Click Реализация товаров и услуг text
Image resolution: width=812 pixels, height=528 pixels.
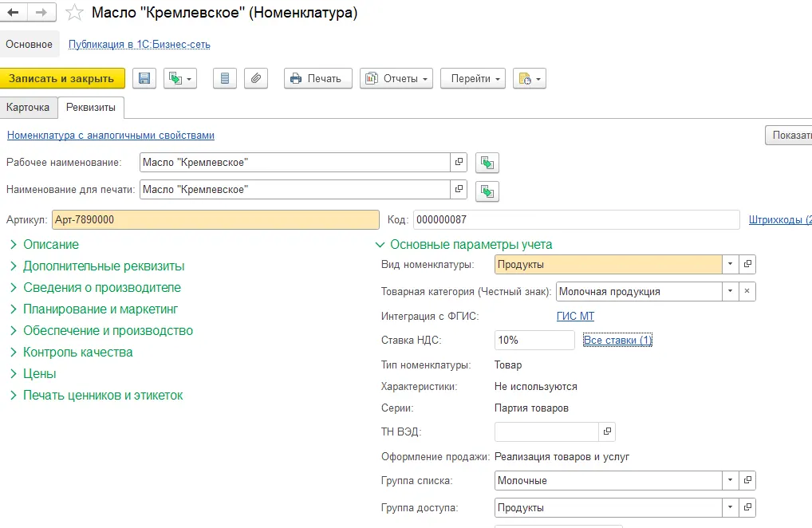click(x=562, y=456)
